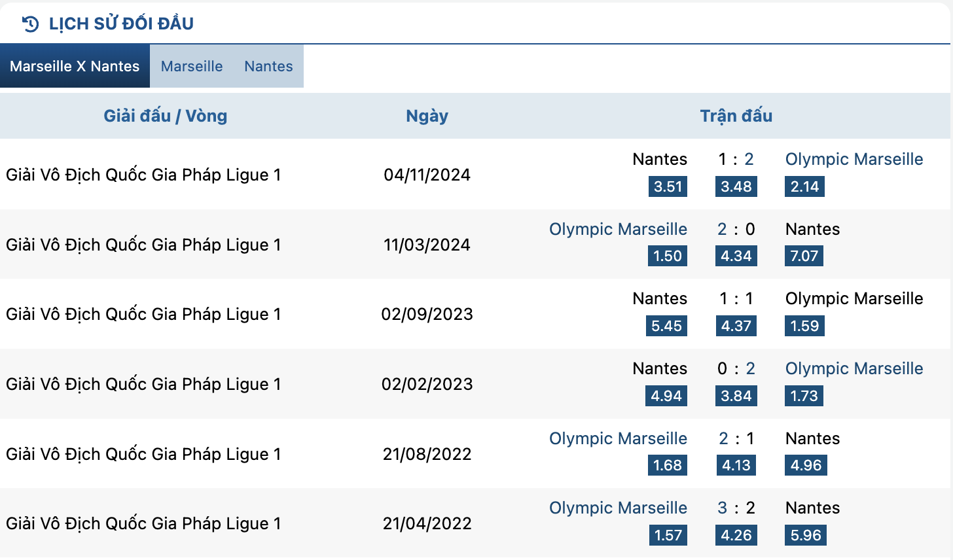This screenshot has height=560, width=953.
Task: Click the 1 : 1 score on 02/09/2023
Action: click(x=736, y=298)
